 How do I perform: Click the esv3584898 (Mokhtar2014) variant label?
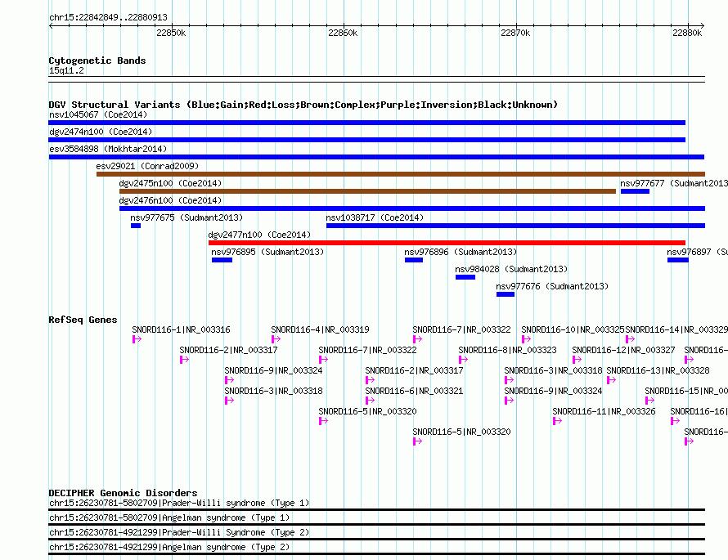pyautogui.click(x=108, y=149)
